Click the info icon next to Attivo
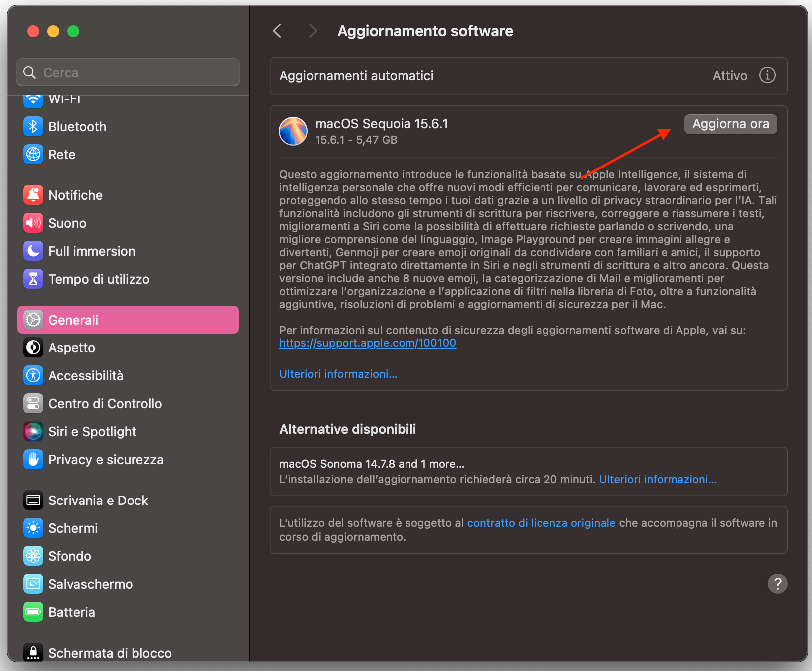 tap(767, 75)
